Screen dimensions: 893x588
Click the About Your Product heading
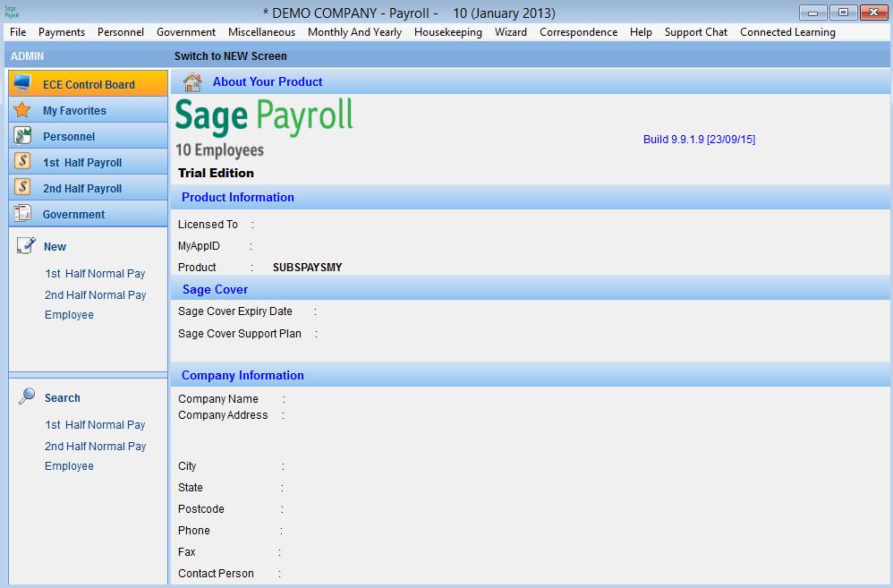268,81
